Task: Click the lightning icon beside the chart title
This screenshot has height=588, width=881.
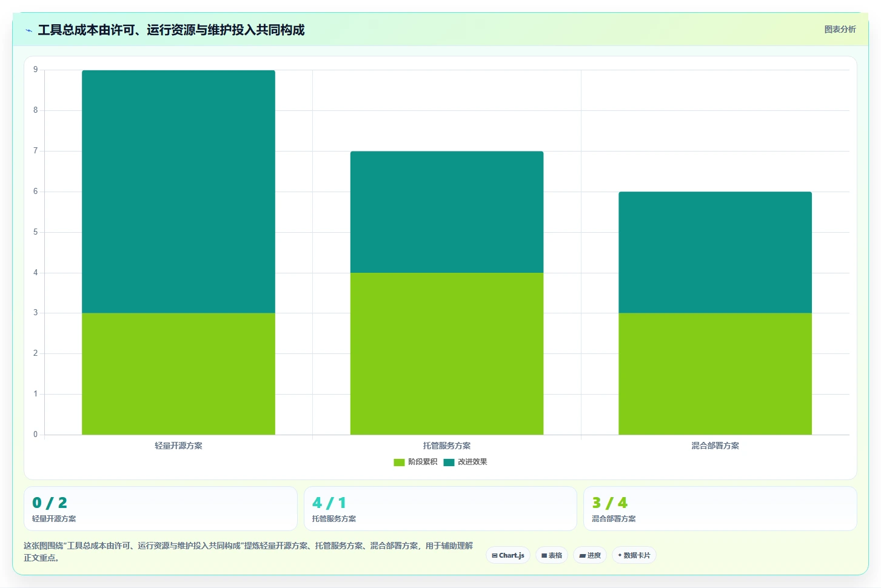Action: pyautogui.click(x=28, y=30)
